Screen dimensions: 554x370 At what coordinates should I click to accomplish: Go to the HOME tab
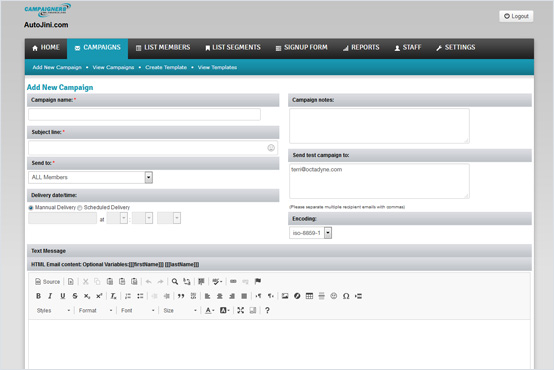[46, 48]
